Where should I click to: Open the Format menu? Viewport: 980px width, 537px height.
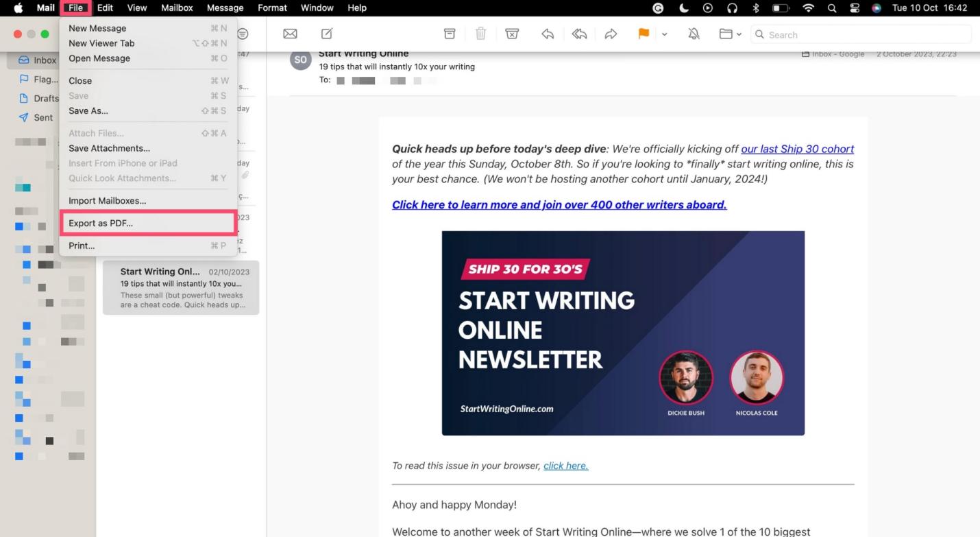[x=272, y=8]
